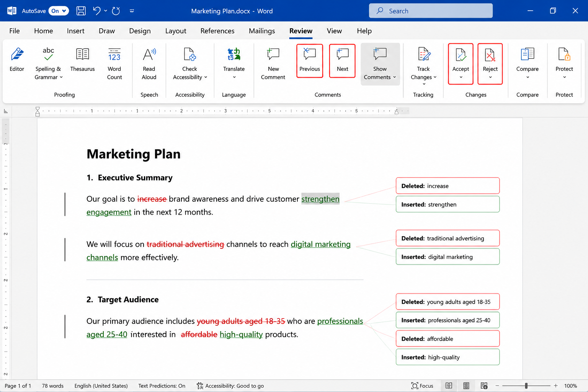Viewport: 588px width, 392px height.
Task: Click the Check Accessibility icon
Action: pos(190,54)
